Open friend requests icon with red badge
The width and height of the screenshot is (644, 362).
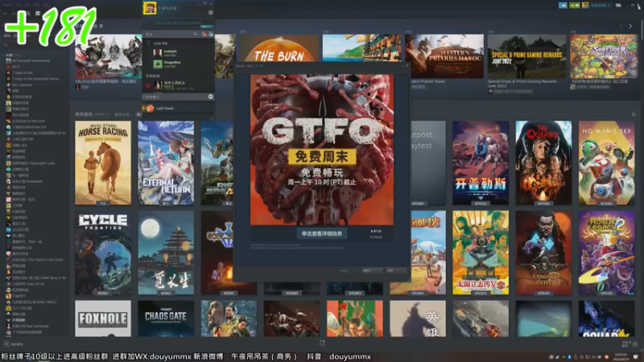point(204,34)
